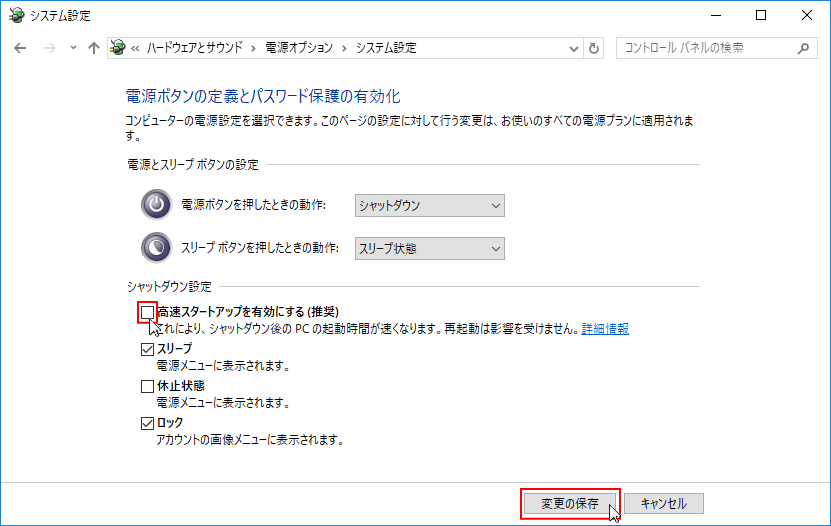Open 電源オプション breadcrumb

coord(299,48)
